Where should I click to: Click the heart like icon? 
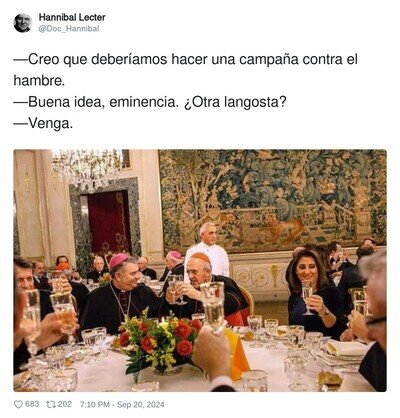[x=18, y=404]
